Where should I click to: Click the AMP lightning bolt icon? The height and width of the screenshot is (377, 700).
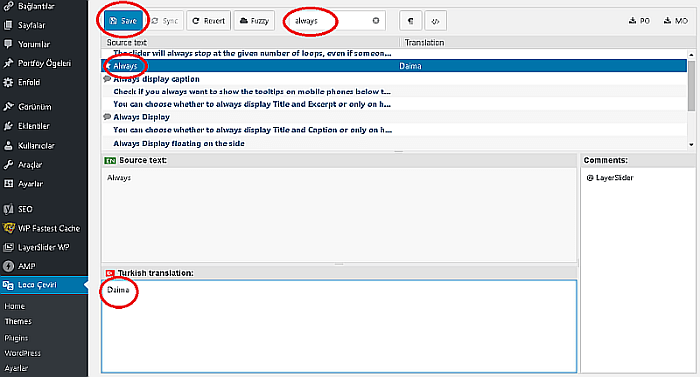[x=8, y=266]
